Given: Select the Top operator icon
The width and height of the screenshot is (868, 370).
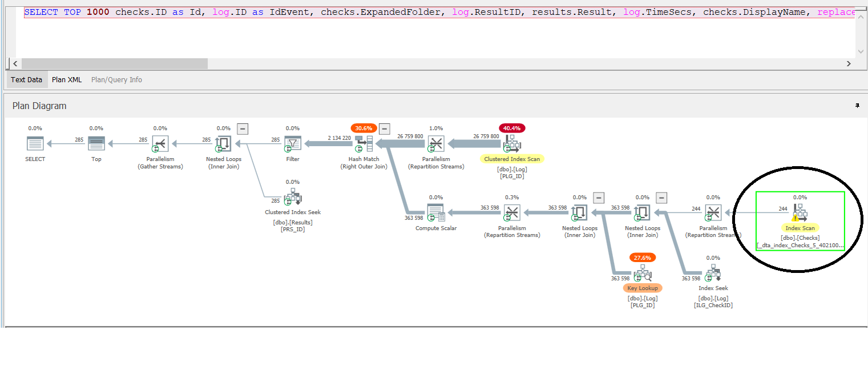Looking at the screenshot, I should click(96, 144).
